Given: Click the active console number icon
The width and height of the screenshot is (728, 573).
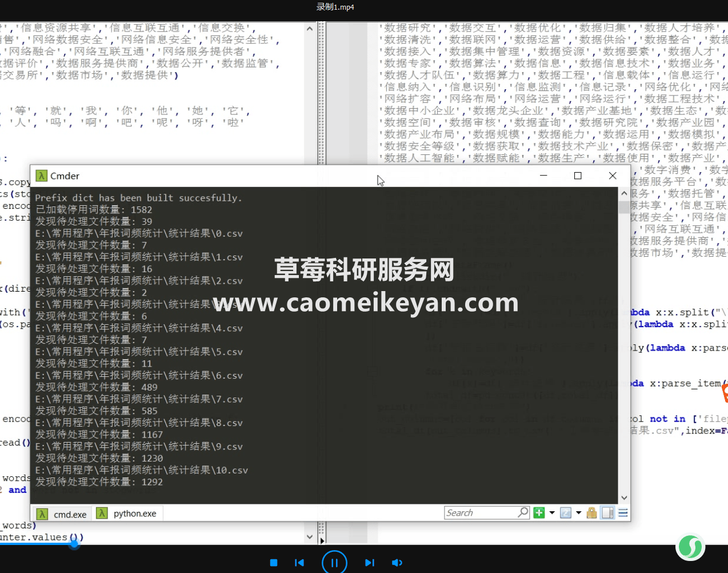Looking at the screenshot, I should click(566, 512).
